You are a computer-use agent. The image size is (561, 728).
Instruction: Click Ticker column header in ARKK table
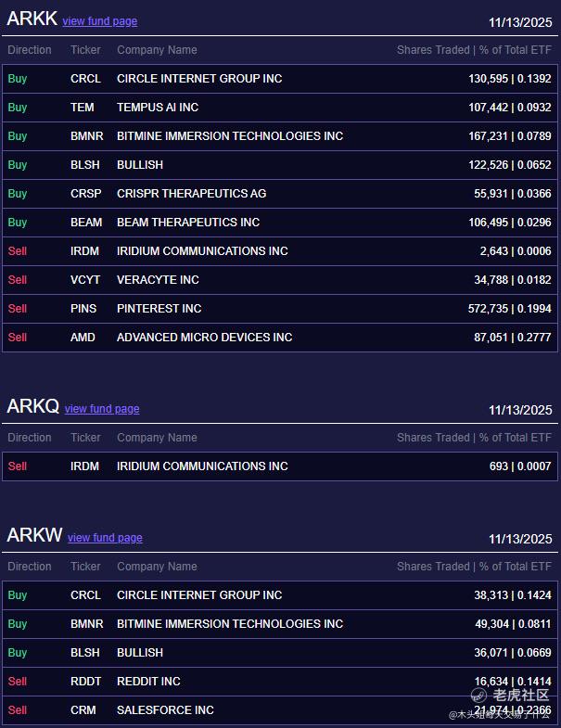(85, 50)
